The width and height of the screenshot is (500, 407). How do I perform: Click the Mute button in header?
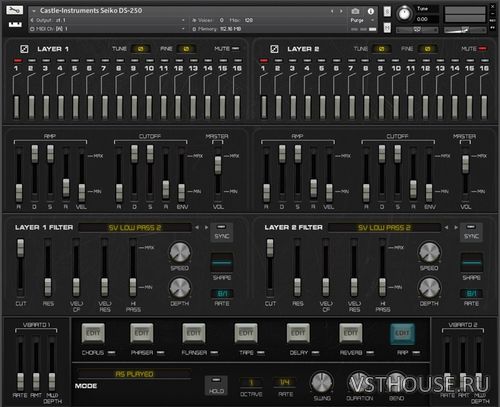click(x=387, y=27)
